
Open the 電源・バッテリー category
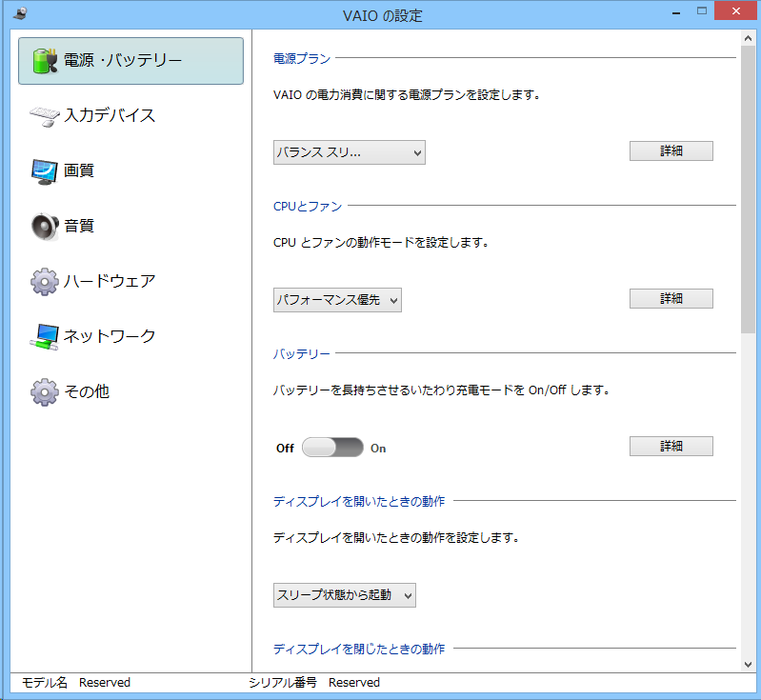131,61
